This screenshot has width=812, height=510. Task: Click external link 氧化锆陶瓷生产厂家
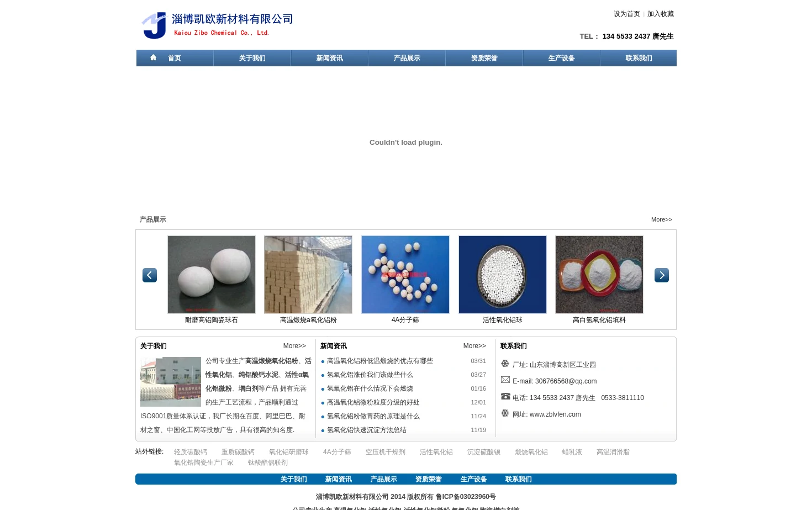tap(204, 462)
